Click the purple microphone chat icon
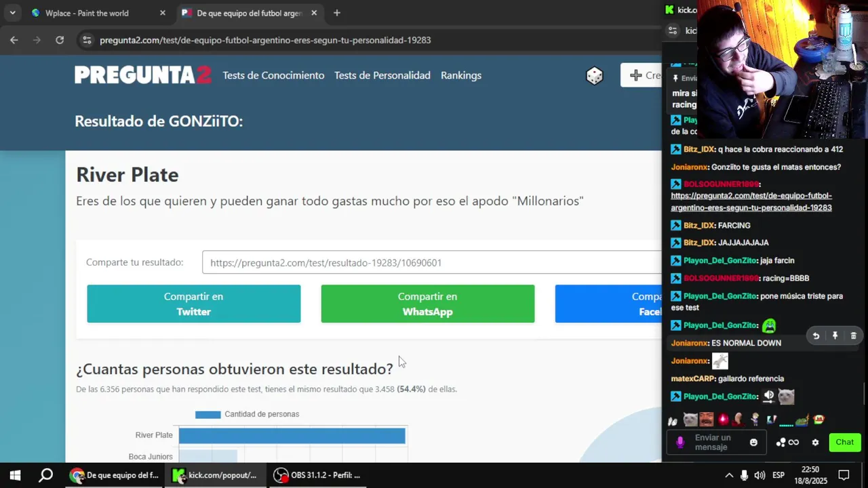 [680, 443]
